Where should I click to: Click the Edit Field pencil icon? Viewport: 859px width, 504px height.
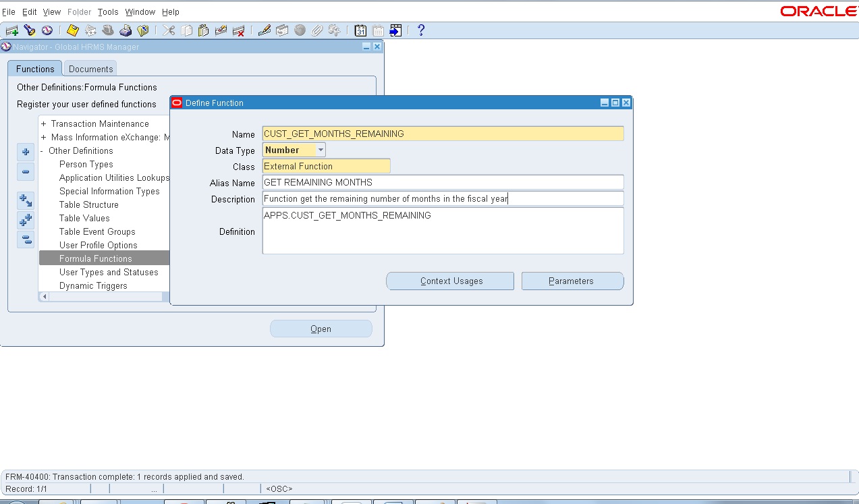click(265, 30)
